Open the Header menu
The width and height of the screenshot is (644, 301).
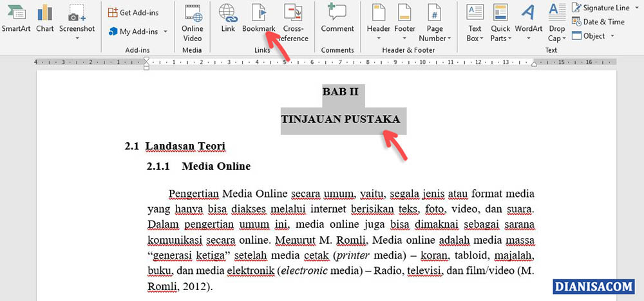(378, 19)
